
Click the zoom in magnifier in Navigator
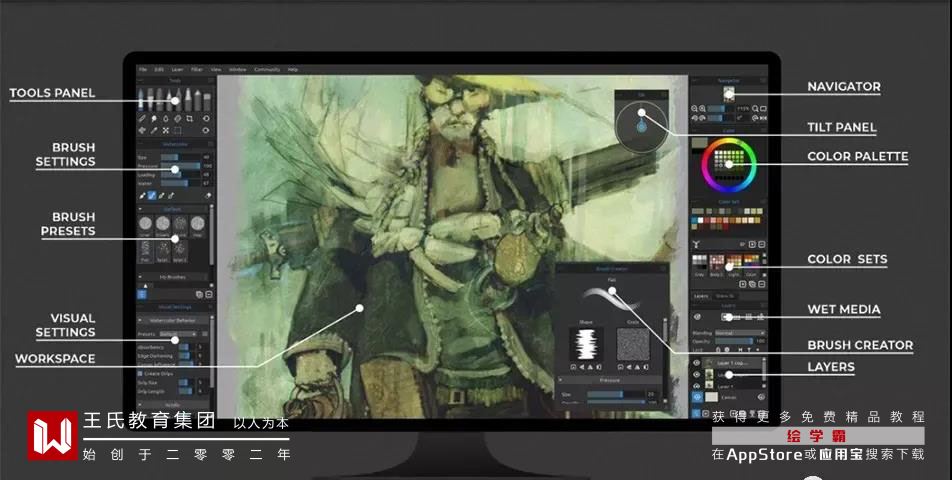point(703,109)
